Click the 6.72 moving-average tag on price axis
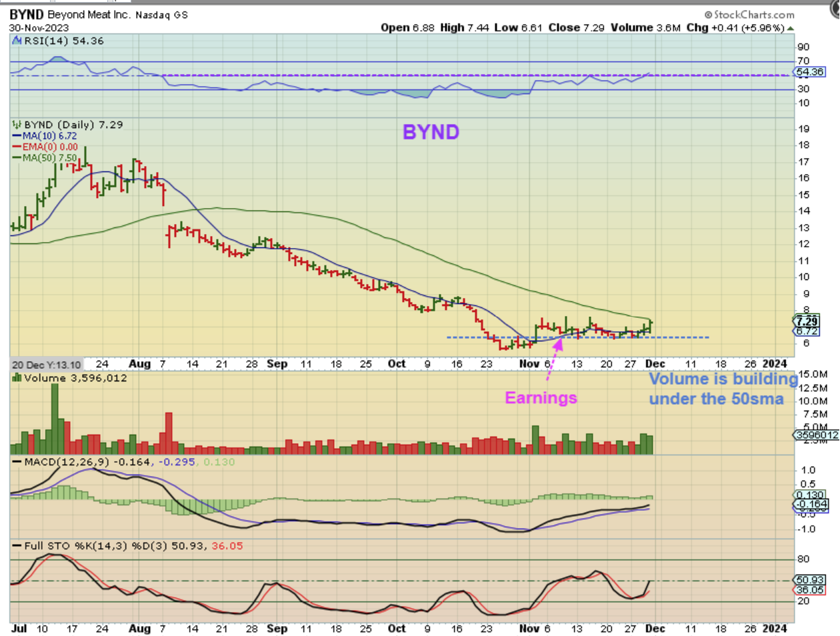This screenshot has width=840, height=636. pos(807,331)
